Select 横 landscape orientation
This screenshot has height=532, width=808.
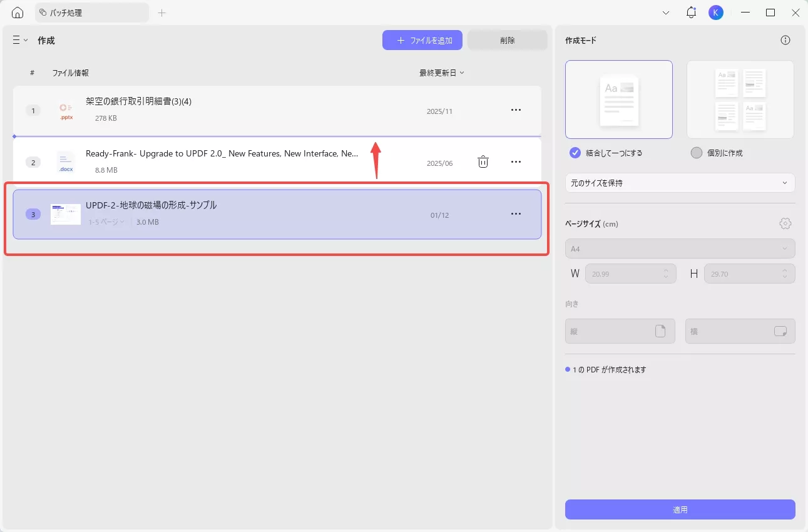coord(740,331)
